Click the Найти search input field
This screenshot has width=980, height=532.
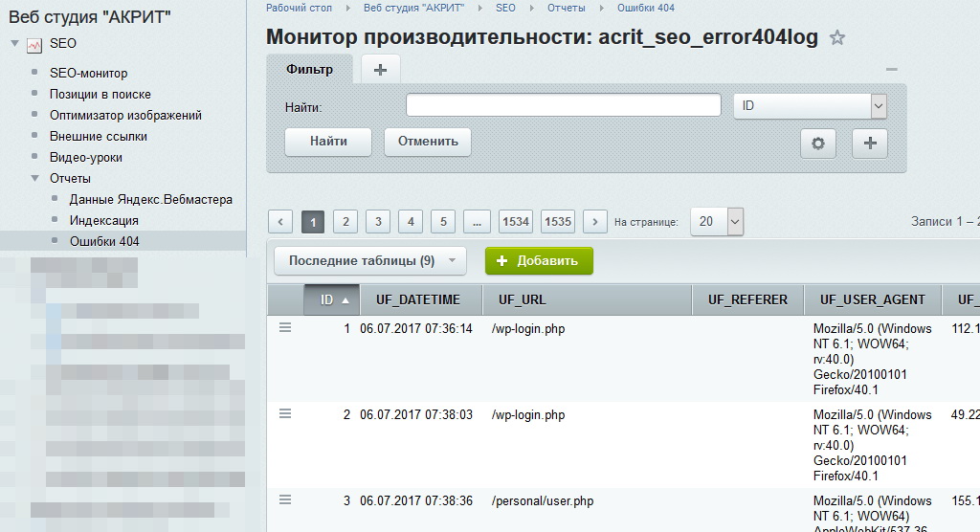pos(563,105)
